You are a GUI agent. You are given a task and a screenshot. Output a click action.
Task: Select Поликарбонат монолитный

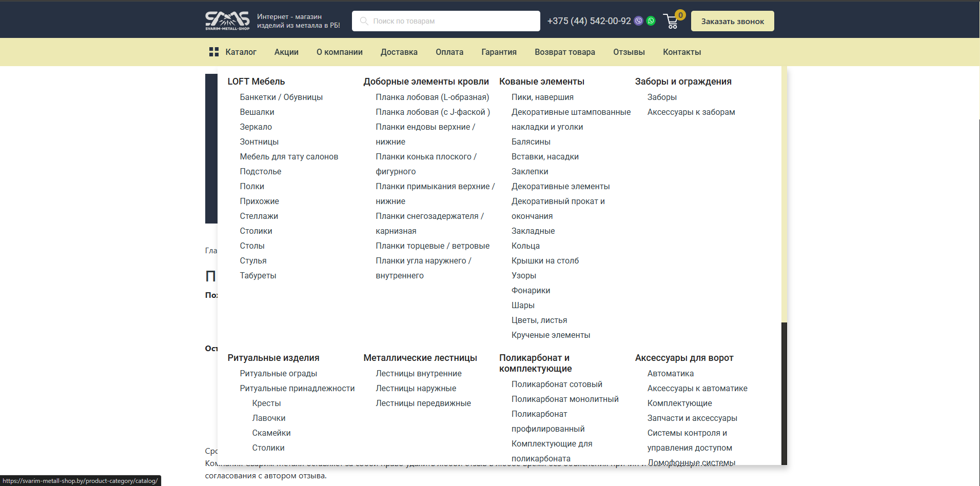point(565,399)
